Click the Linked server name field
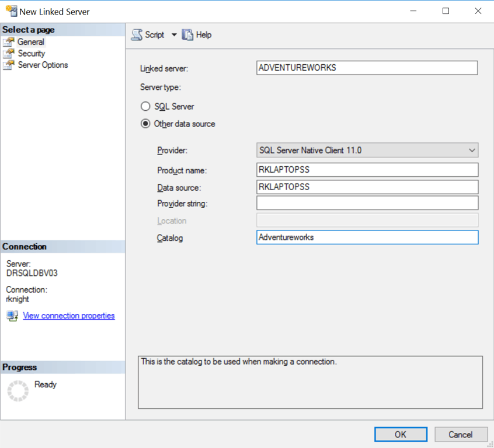 367,68
